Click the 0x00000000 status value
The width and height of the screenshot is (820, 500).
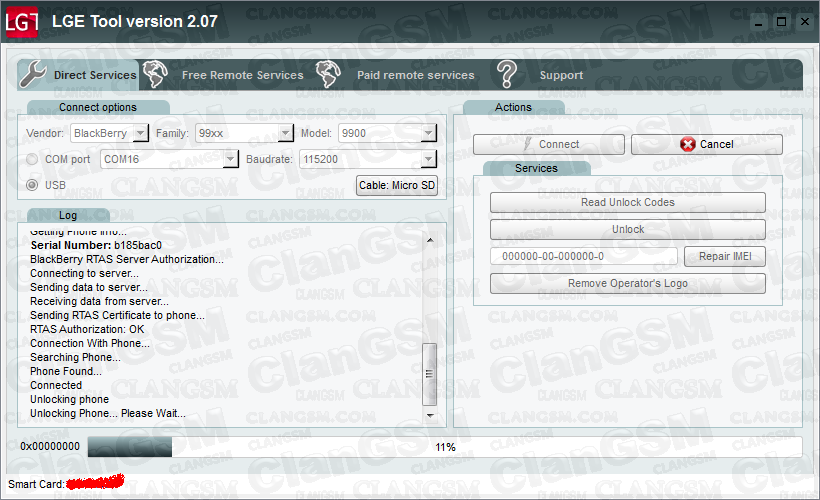point(50,447)
